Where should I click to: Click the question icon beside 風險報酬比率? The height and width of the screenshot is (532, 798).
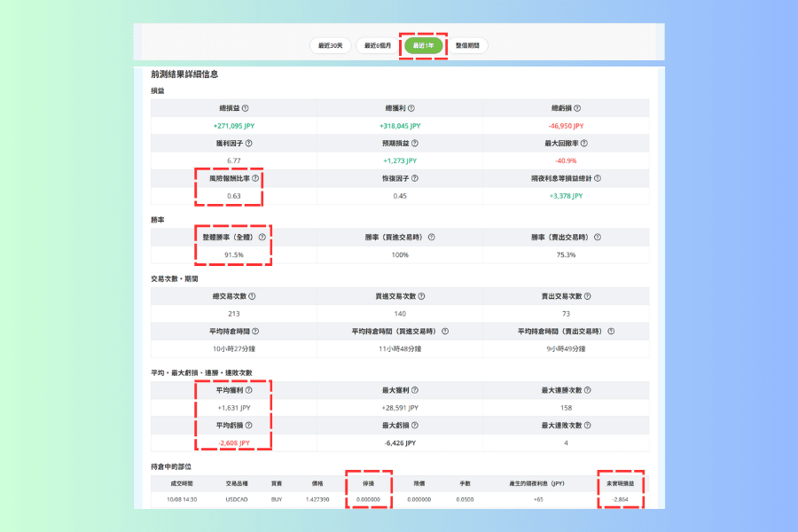point(255,179)
